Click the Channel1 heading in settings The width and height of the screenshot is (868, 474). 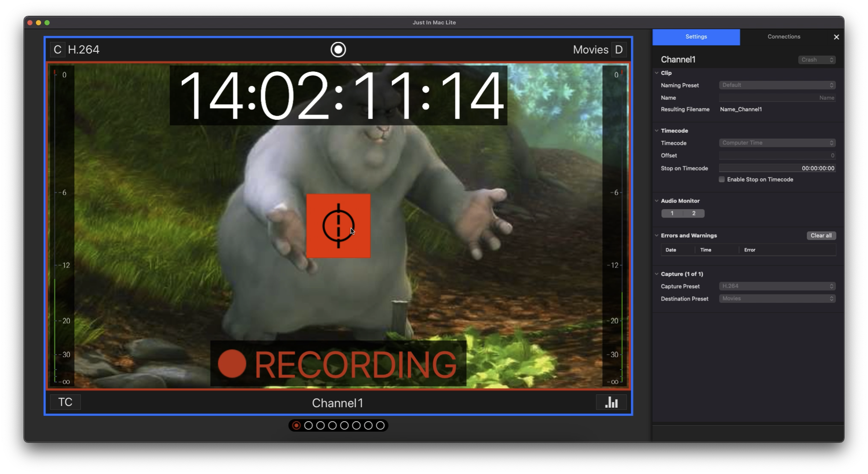pos(678,60)
